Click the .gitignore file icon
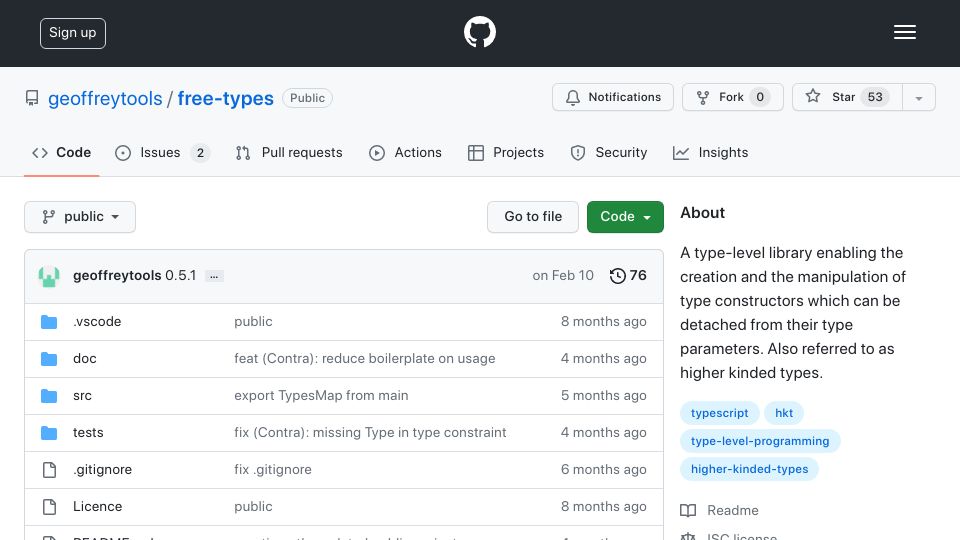Image resolution: width=960 pixels, height=540 pixels. [x=49, y=470]
